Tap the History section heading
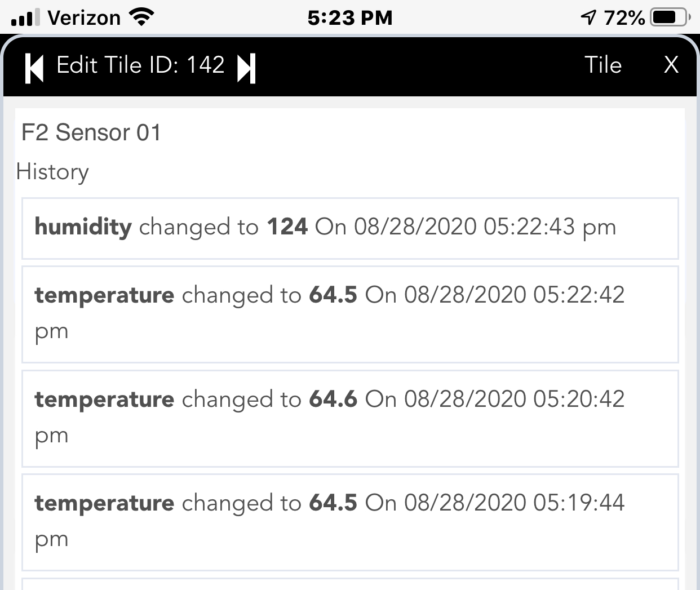Viewport: 700px width, 590px height. [x=52, y=172]
